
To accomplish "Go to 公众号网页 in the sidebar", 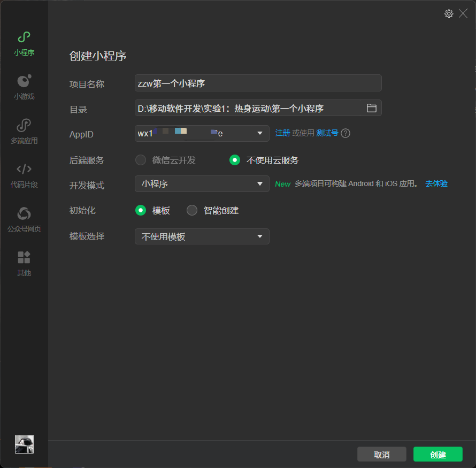I will point(24,219).
